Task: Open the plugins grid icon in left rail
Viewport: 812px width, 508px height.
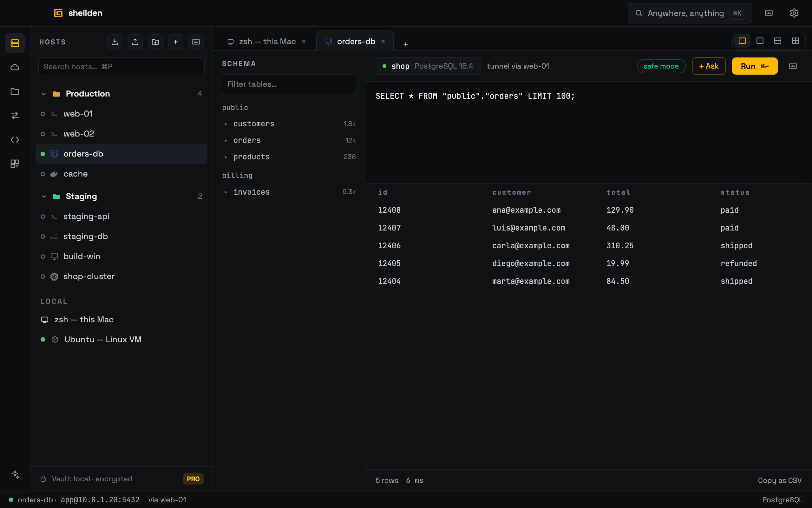Action: (x=15, y=164)
